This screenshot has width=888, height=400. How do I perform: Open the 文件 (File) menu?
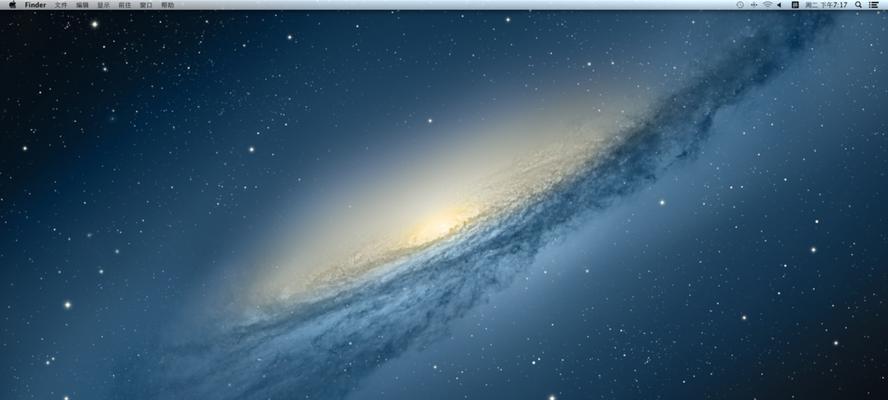pyautogui.click(x=61, y=5)
